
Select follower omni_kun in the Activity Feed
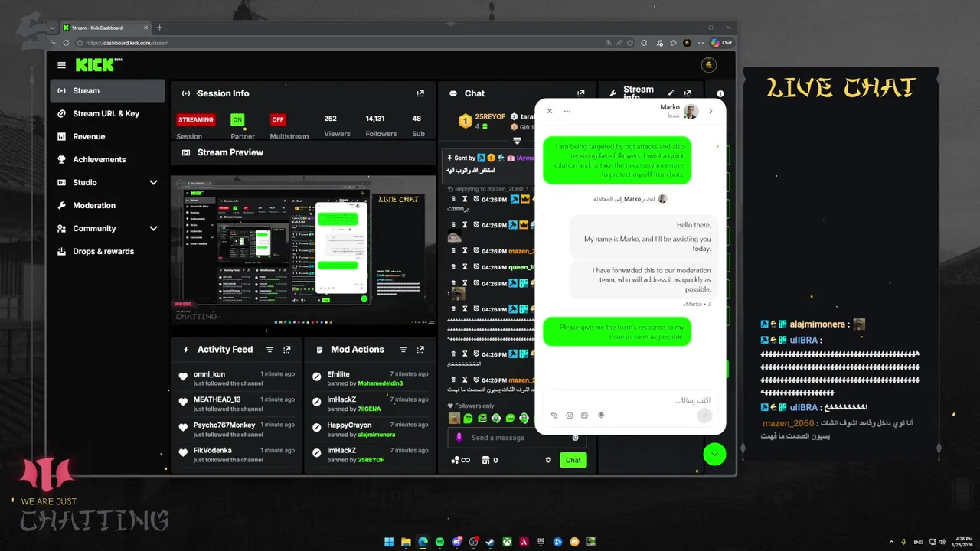[209, 374]
